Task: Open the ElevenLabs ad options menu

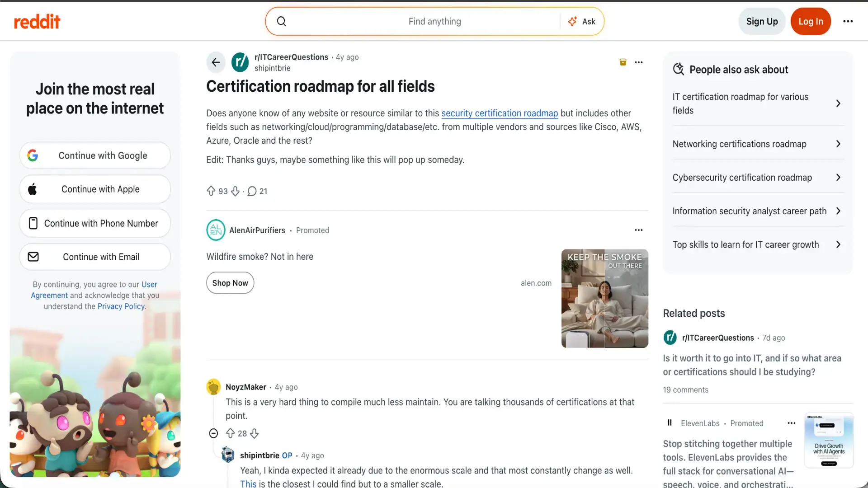Action: (791, 423)
